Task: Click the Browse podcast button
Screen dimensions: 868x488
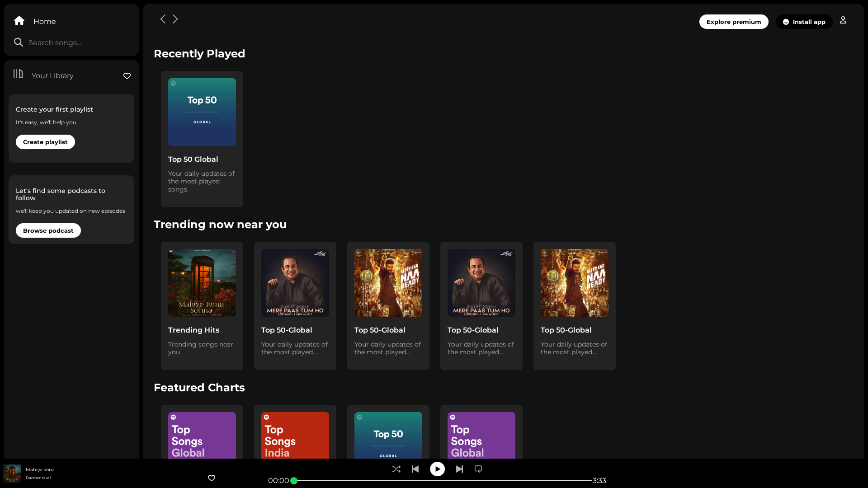Action: (x=48, y=230)
